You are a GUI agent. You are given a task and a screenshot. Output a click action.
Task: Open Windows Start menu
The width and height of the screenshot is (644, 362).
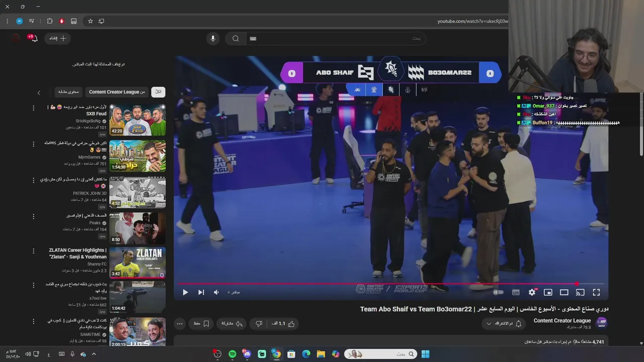(426, 354)
